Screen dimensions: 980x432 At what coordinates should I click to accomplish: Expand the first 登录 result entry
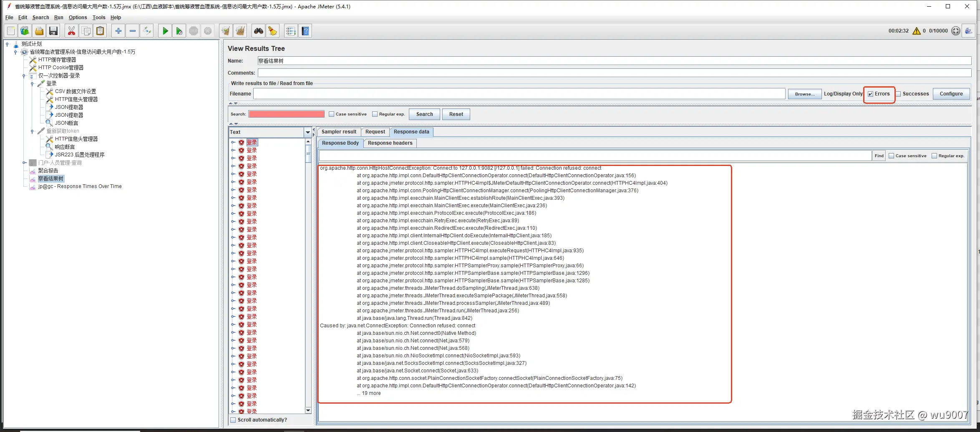[233, 143]
